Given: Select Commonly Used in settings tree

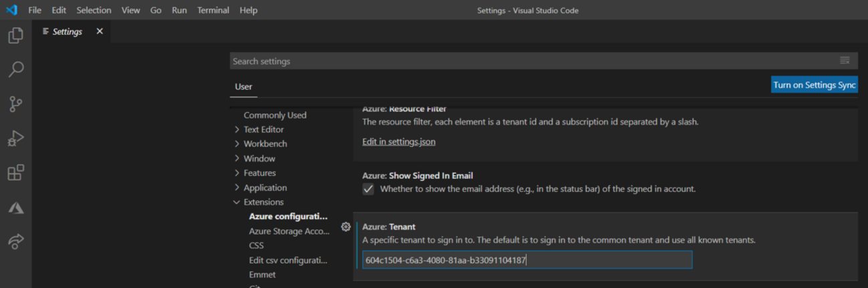Looking at the screenshot, I should 275,115.
